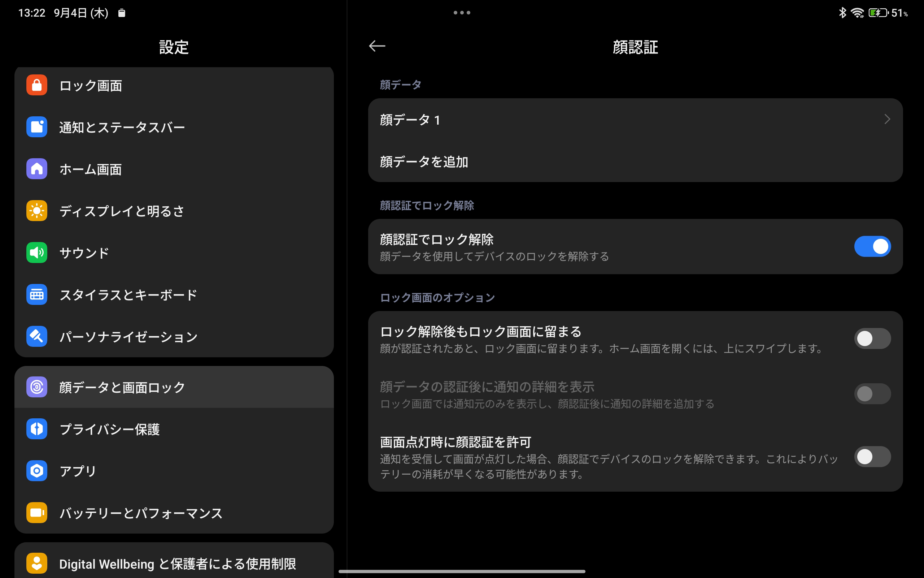Tap the 設定 panel title
Viewport: 924px width, 578px height.
pos(174,47)
